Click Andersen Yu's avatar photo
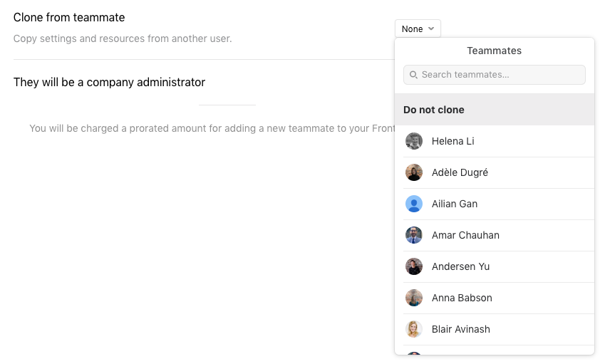Image resolution: width=605 pixels, height=364 pixels. click(414, 266)
